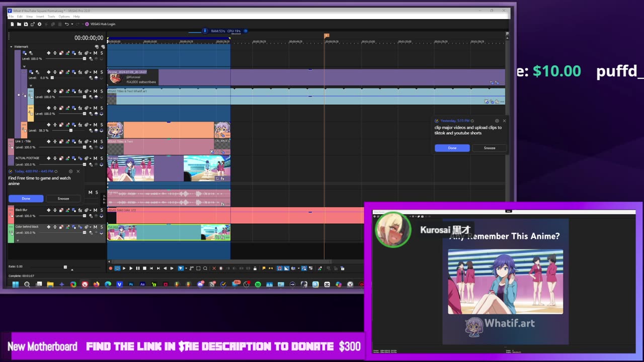This screenshot has height=362, width=644.
Task: Play the timeline from the cursor
Action: click(x=131, y=268)
